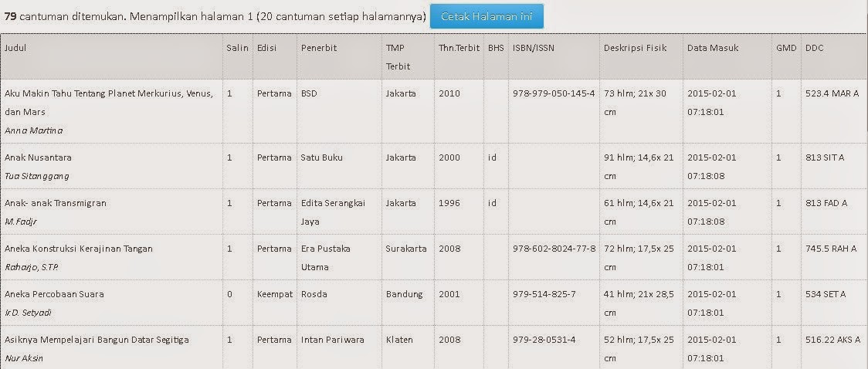Click the Cetak Halaman ini button

click(487, 16)
